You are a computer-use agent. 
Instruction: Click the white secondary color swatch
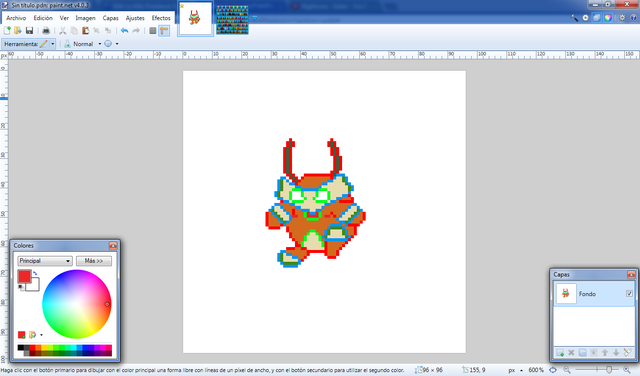click(x=34, y=286)
